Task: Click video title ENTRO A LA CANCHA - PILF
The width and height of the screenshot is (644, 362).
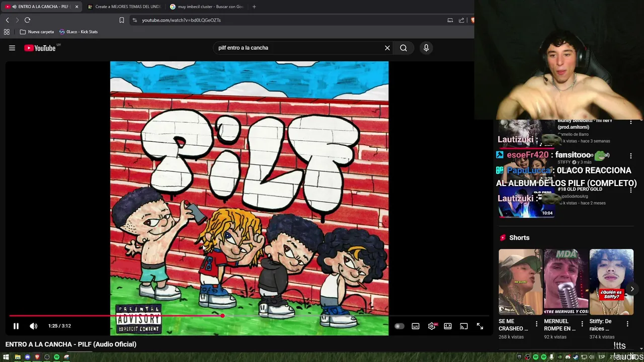Action: (71, 344)
